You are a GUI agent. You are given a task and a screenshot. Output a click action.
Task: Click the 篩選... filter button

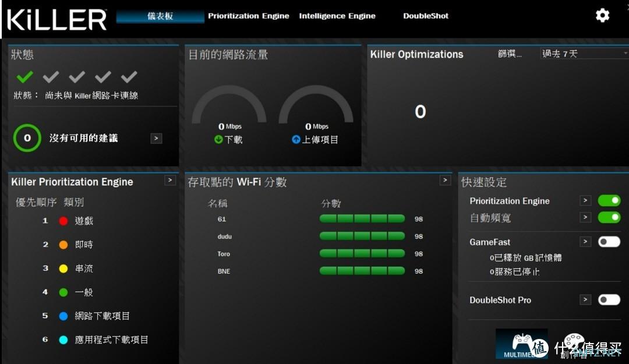pyautogui.click(x=510, y=54)
